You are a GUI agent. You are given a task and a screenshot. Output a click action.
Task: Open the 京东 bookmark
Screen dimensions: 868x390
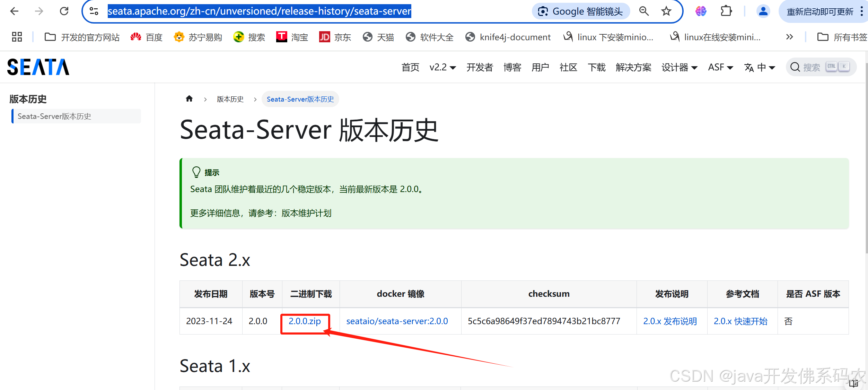click(x=335, y=37)
